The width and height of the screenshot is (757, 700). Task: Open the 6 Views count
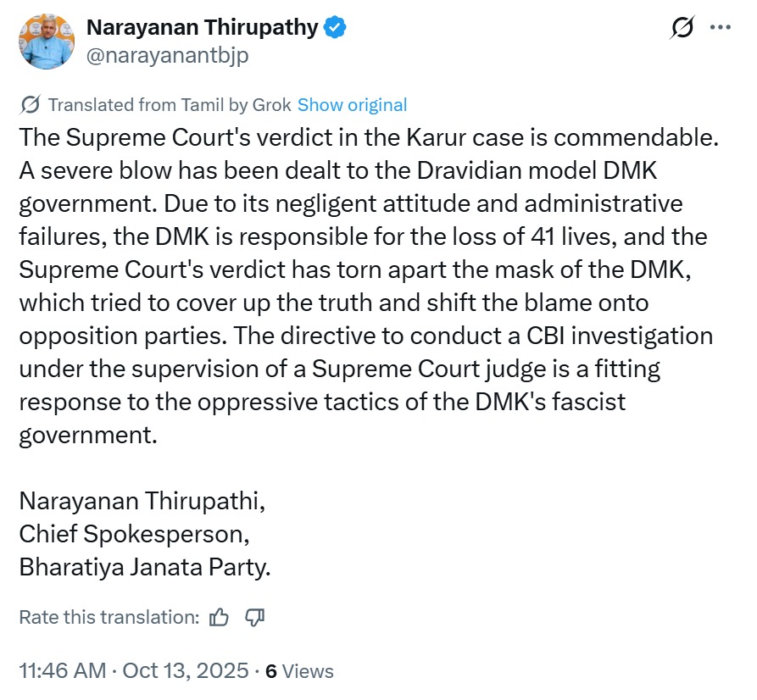pyautogui.click(x=299, y=671)
